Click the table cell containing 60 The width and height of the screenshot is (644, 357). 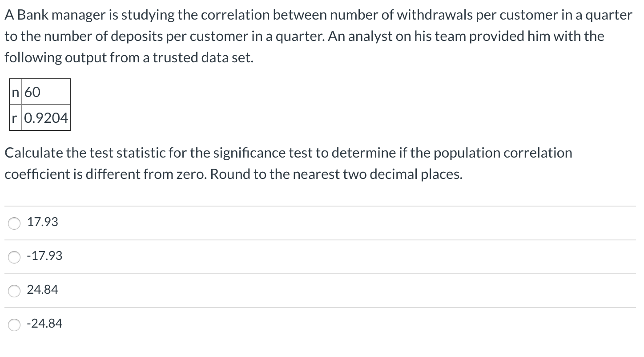(46, 92)
